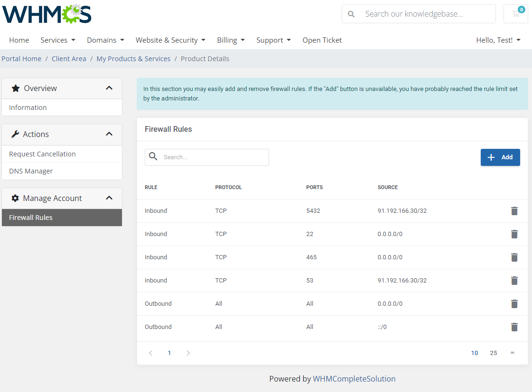Select Firewall Rules in sidebar
Image resolution: width=532 pixels, height=392 pixels.
62,218
